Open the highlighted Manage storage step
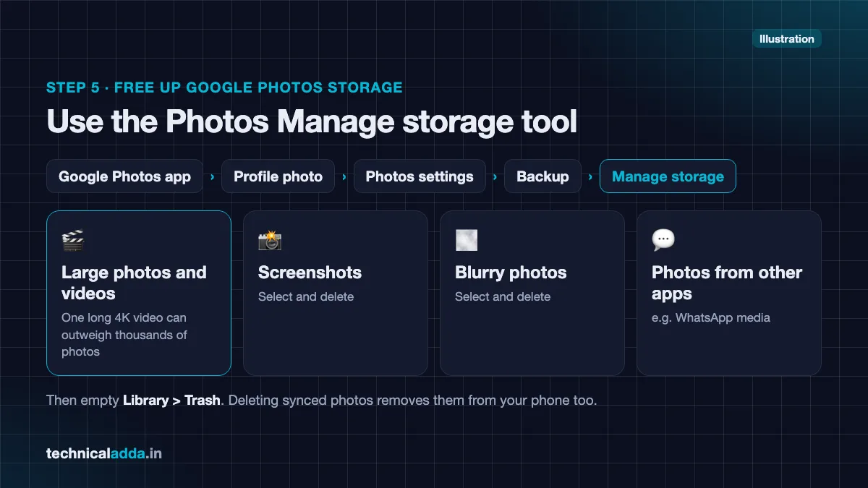 pos(668,176)
